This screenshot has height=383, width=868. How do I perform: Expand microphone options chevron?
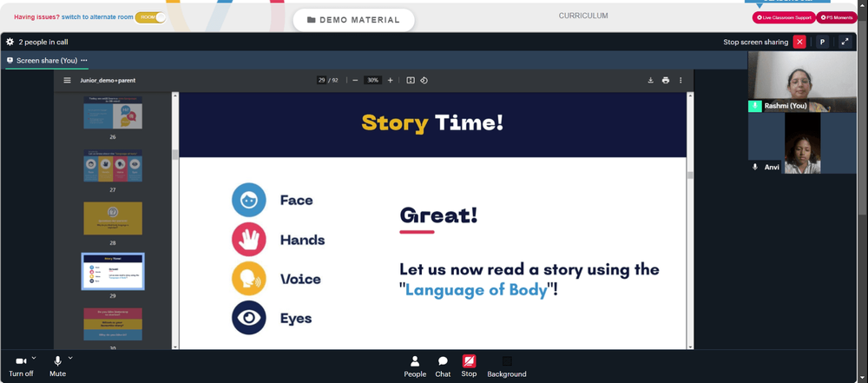[70, 358]
